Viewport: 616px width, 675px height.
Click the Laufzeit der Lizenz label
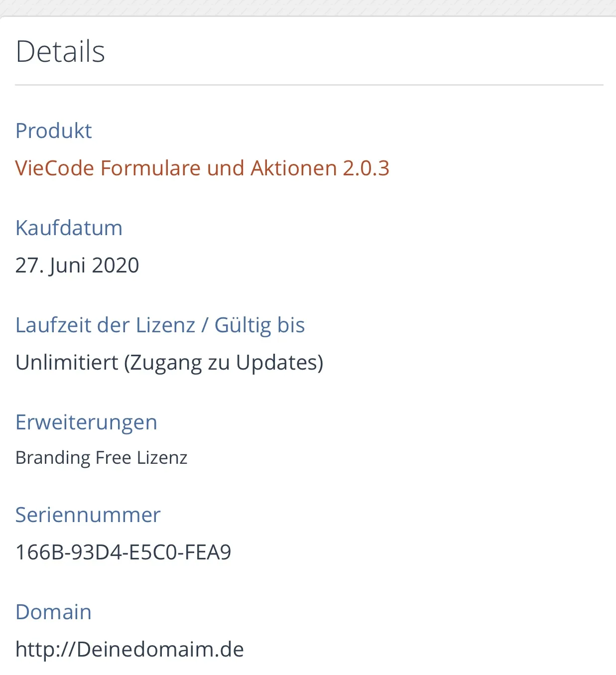(x=105, y=325)
